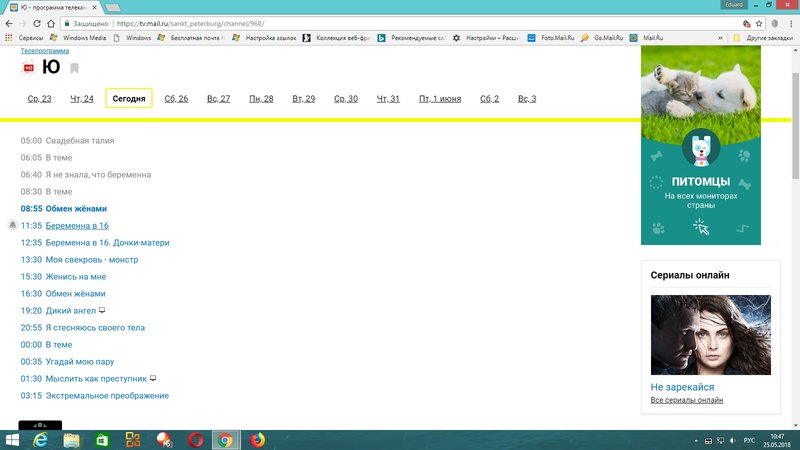The height and width of the screenshot is (450, 800).
Task: Open Internet Explorer from the taskbar
Action: (41, 440)
